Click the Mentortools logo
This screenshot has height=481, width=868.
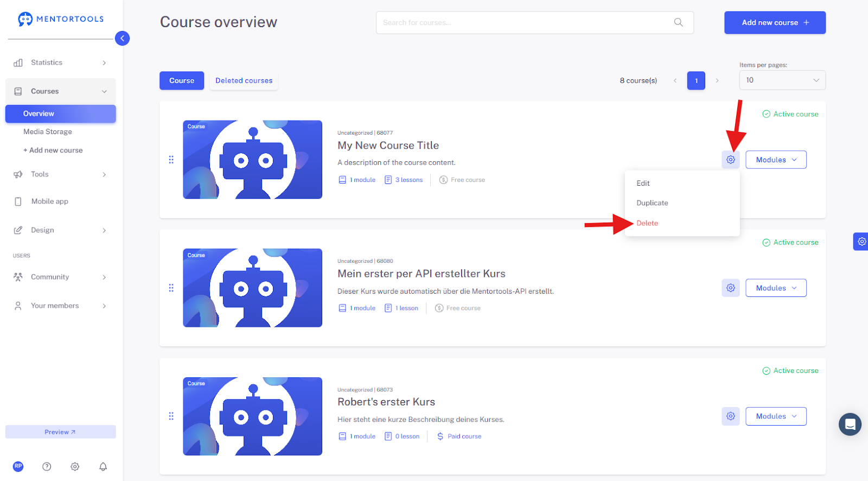pyautogui.click(x=60, y=19)
